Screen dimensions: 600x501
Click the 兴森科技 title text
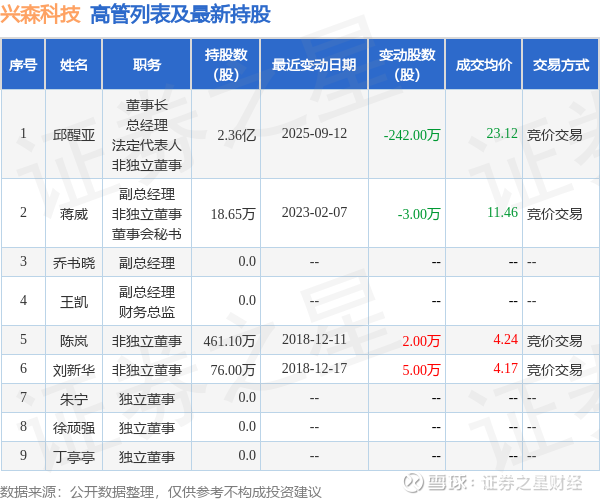(x=40, y=15)
